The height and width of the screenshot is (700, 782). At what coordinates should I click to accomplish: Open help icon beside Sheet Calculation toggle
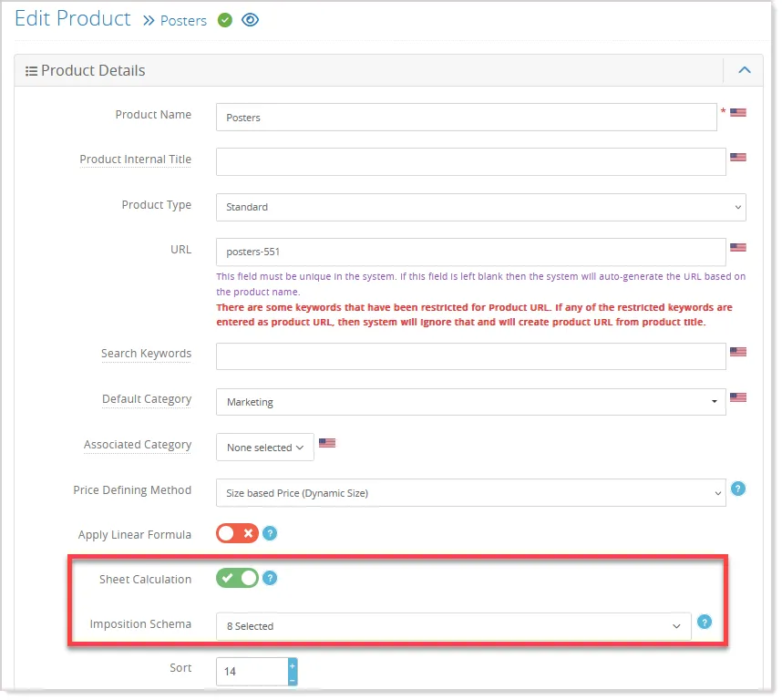coord(270,579)
